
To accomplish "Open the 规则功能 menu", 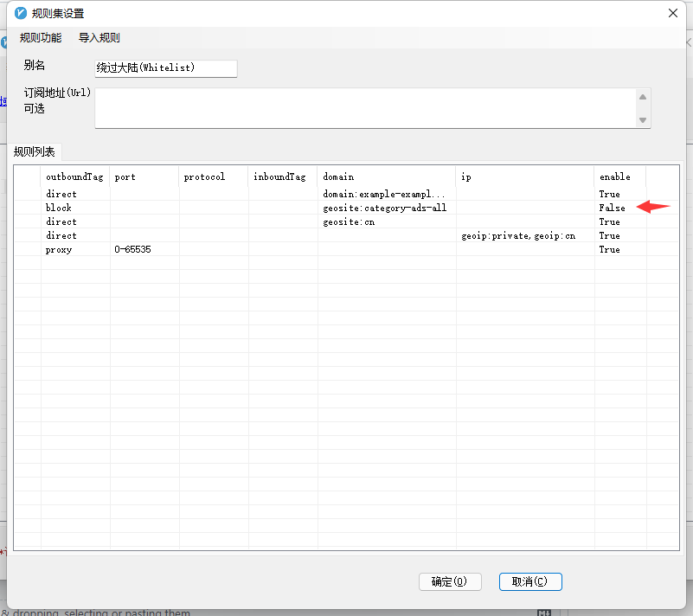I will (40, 37).
